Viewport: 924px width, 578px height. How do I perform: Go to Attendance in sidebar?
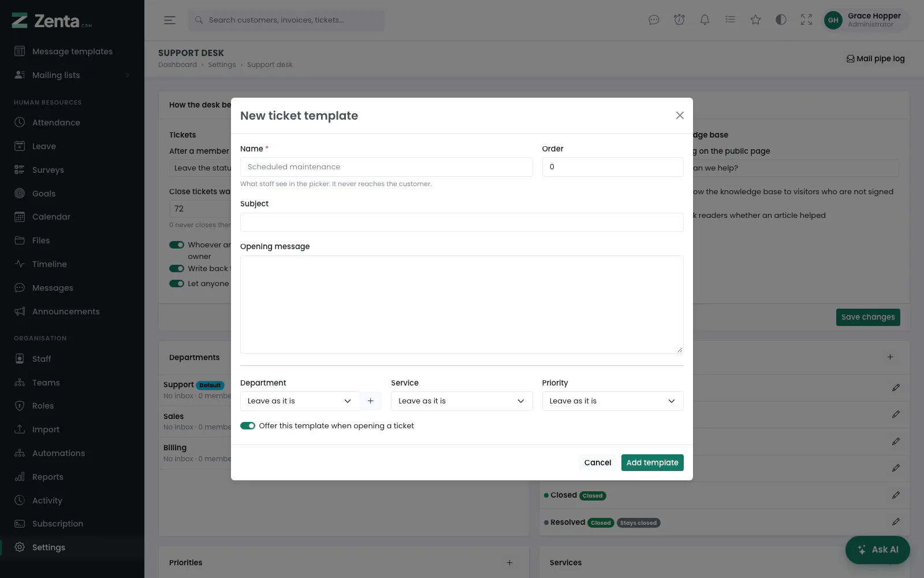(x=72, y=123)
